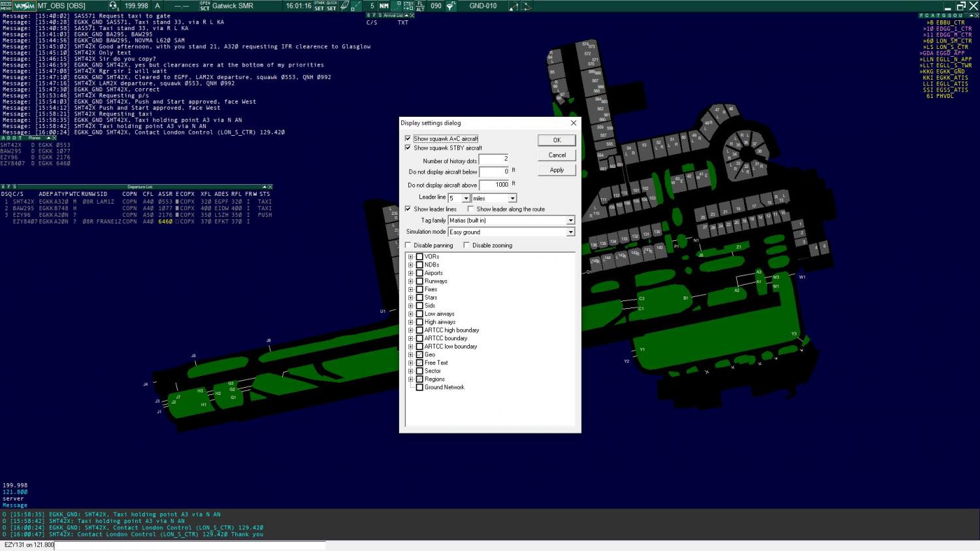Click the FL/ALT filter icon
Viewport: 980px width, 551px height.
(x=420, y=6)
